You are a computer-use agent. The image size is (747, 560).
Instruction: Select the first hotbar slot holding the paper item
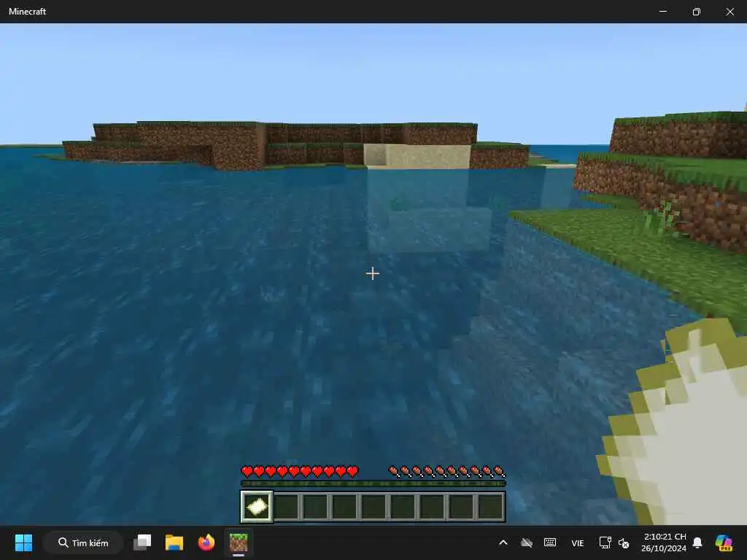coord(257,507)
